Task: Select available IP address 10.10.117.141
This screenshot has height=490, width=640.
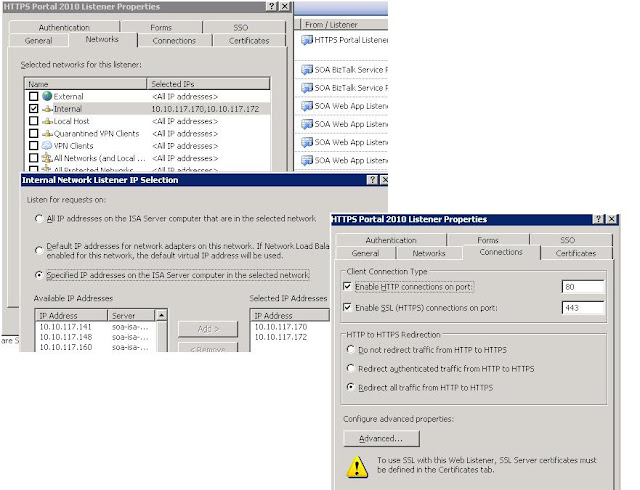Action: point(66,327)
